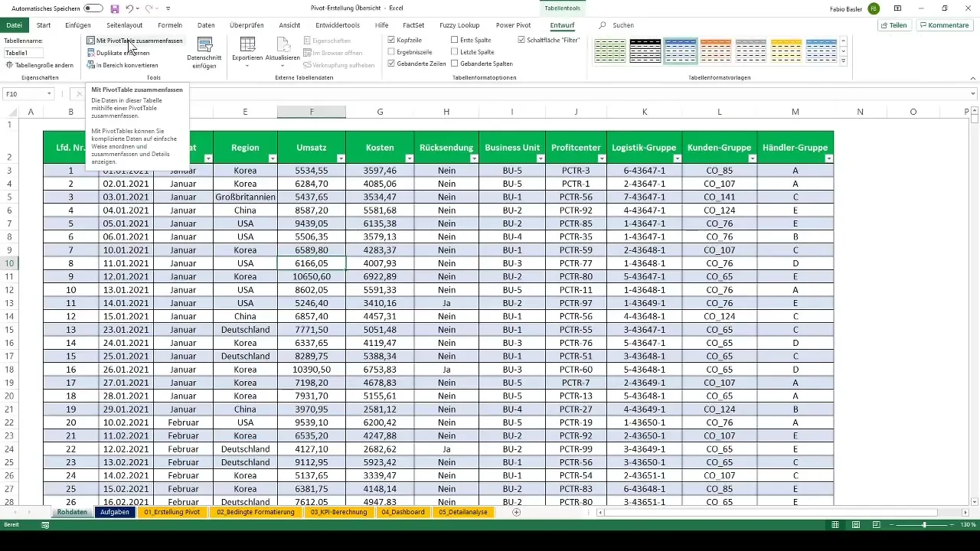Click the Page Layout view icon
This screenshot has width=980, height=551.
coord(856,525)
